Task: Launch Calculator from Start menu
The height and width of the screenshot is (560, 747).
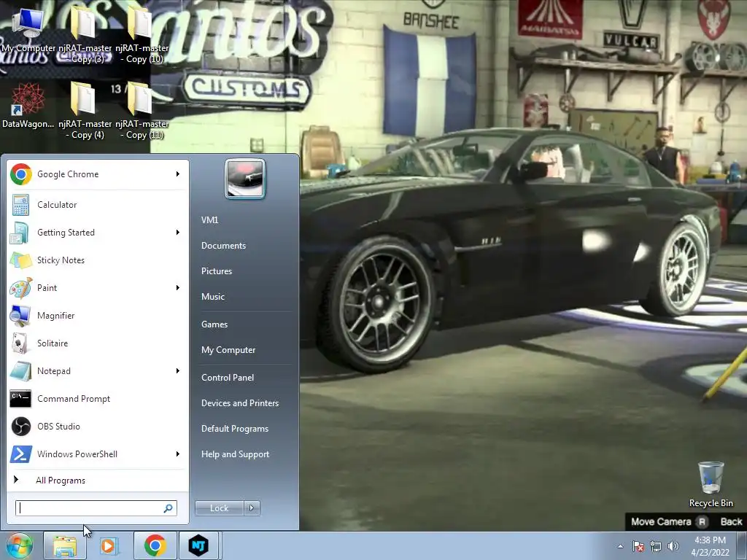Action: [x=96, y=205]
